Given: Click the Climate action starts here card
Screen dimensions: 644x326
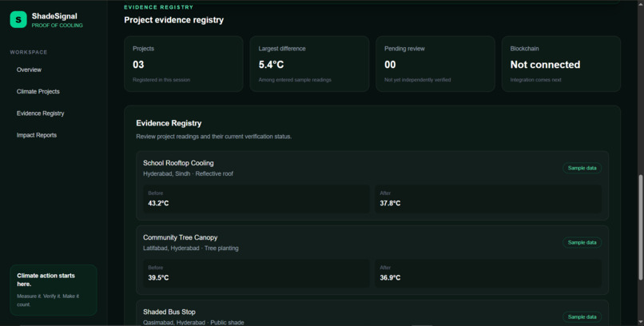Looking at the screenshot, I should (x=54, y=290).
